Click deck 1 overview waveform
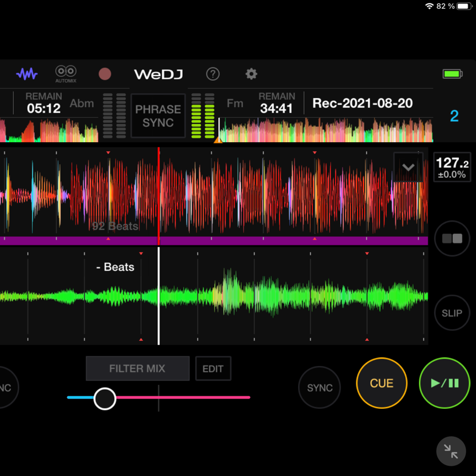The width and height of the screenshot is (476, 476). (49, 130)
